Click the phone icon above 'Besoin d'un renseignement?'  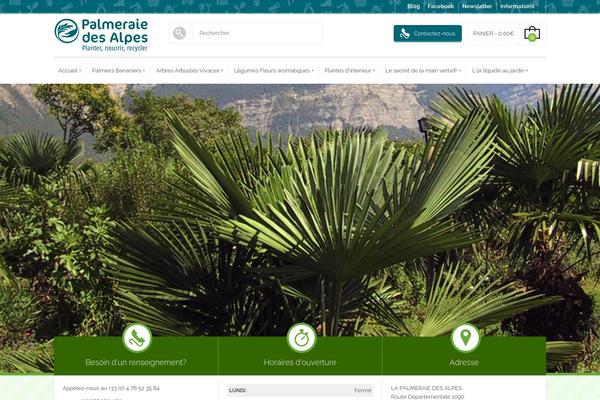point(137,338)
